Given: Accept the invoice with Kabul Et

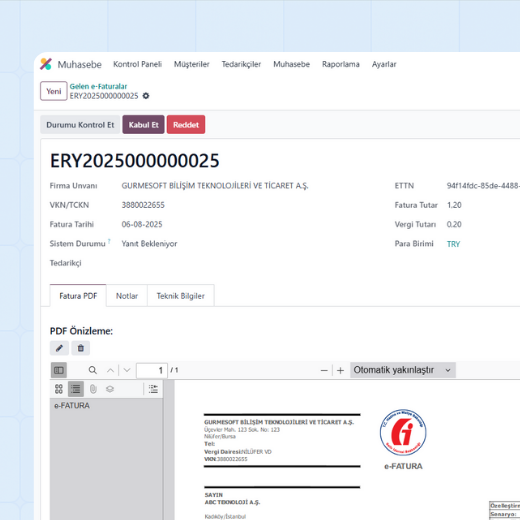Looking at the screenshot, I should [143, 125].
